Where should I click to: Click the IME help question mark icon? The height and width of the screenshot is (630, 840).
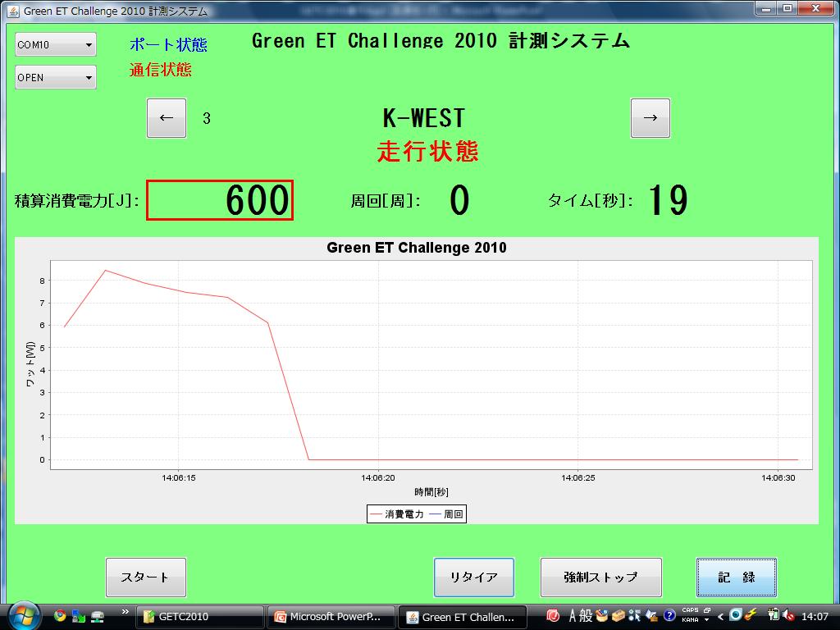(669, 615)
